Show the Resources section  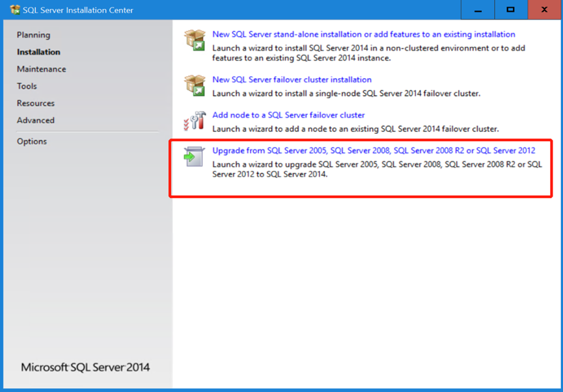pyautogui.click(x=36, y=103)
